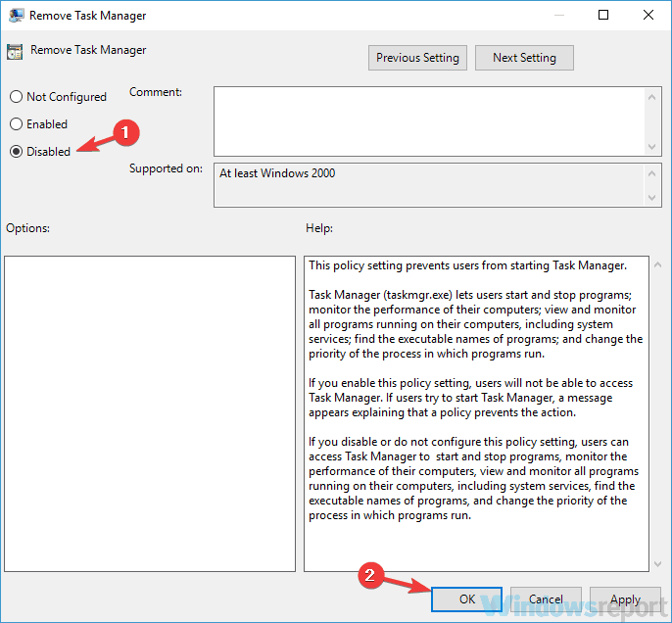Select the Disabled radio button

click(16, 152)
